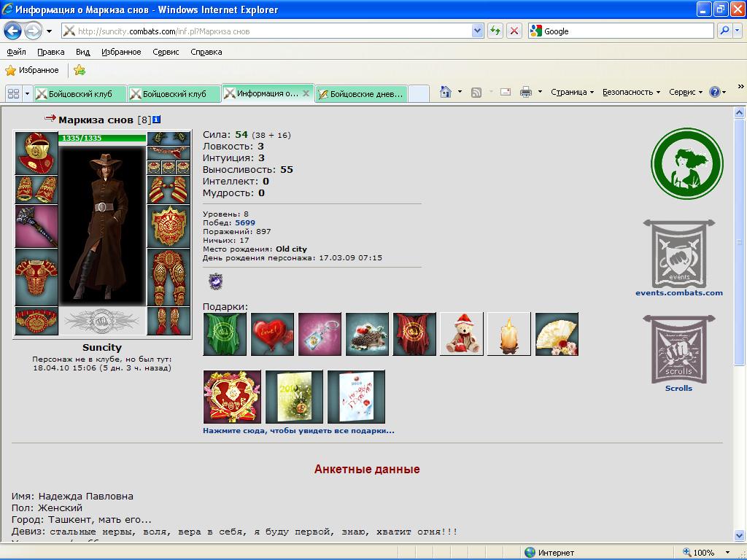Click the green woman profile emblem
Viewport: 747px width, 560px height.
coord(687,163)
